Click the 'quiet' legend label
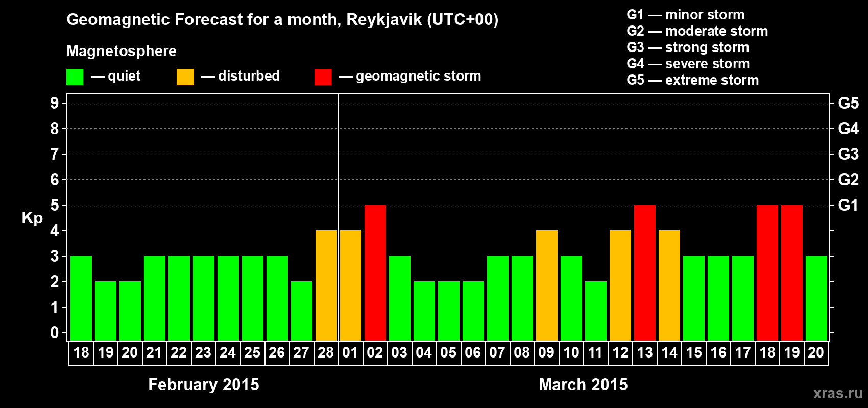This screenshot has height=408, width=868. pos(124,76)
